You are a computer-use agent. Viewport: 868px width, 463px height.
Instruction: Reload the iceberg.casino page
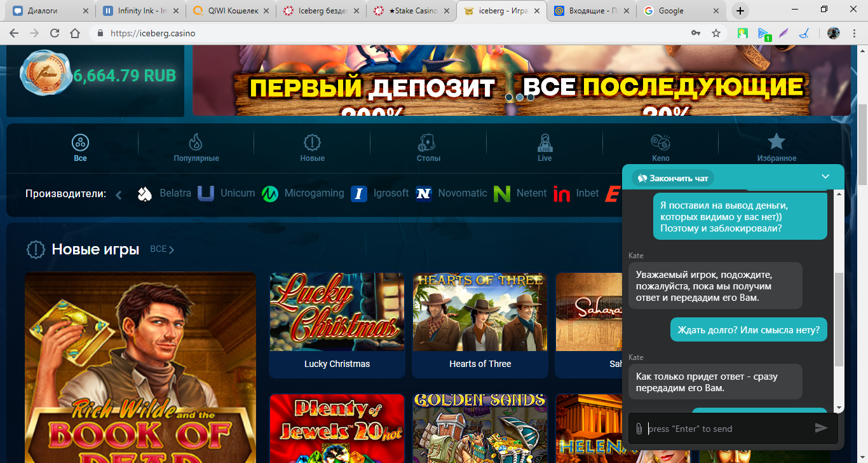pyautogui.click(x=55, y=33)
